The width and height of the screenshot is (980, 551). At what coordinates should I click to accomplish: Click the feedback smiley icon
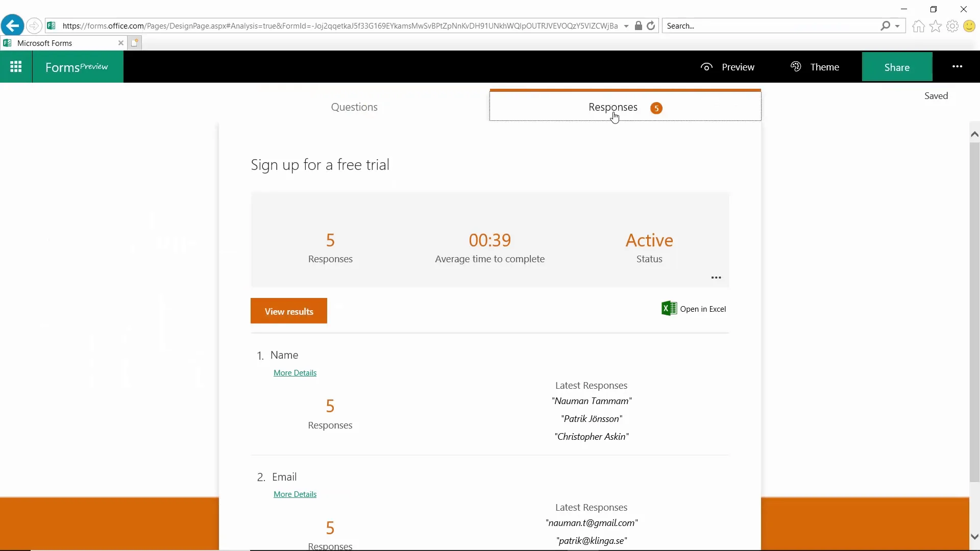[x=969, y=26]
